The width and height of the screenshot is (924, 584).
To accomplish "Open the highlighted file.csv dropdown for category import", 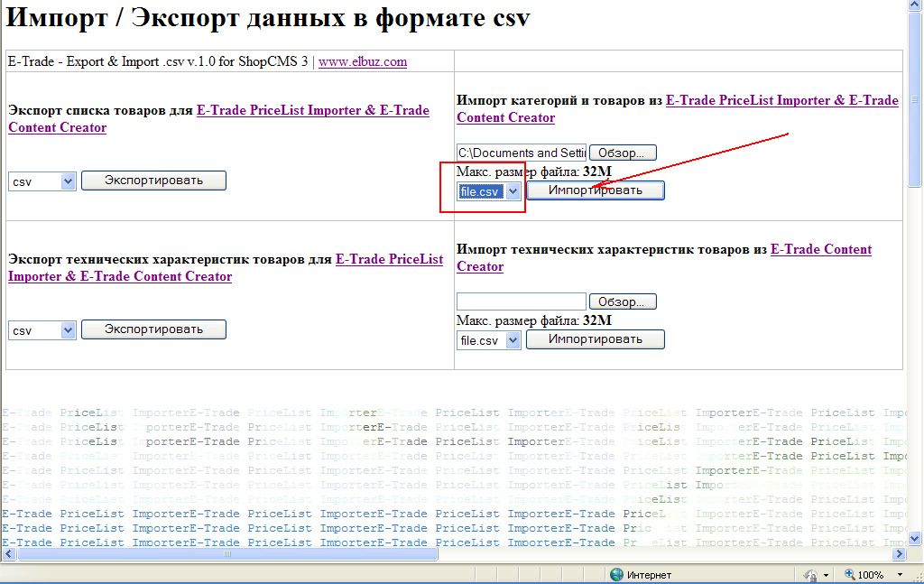I will tap(489, 191).
